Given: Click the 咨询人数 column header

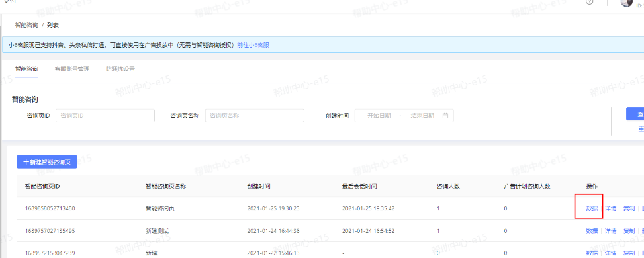Looking at the screenshot, I should 448,186.
